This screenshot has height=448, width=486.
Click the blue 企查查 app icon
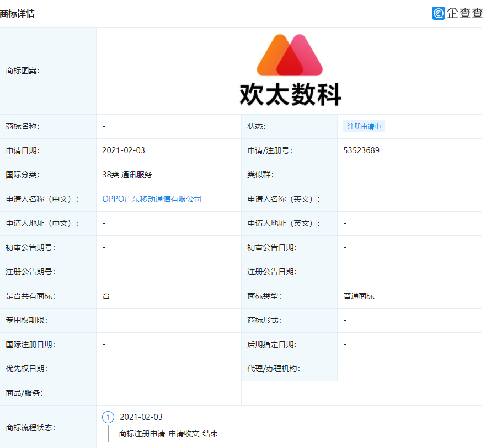tap(439, 13)
